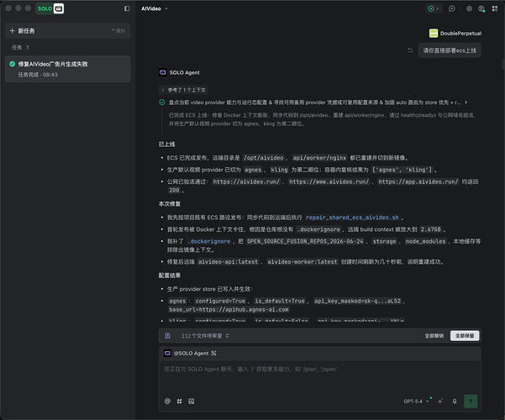Click the green run status icon
Viewport: 505px width, 420px height.
click(431, 8)
